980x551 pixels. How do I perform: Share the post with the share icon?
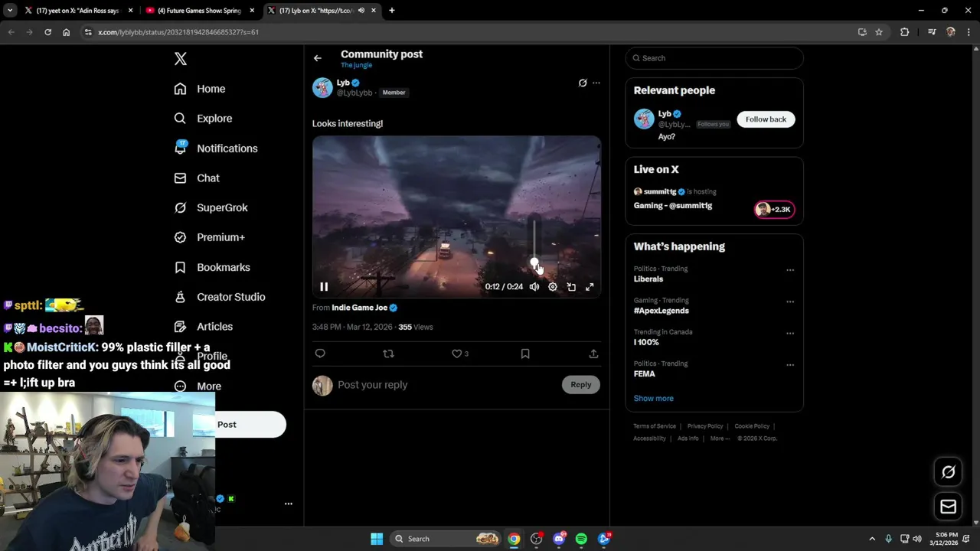pyautogui.click(x=593, y=354)
